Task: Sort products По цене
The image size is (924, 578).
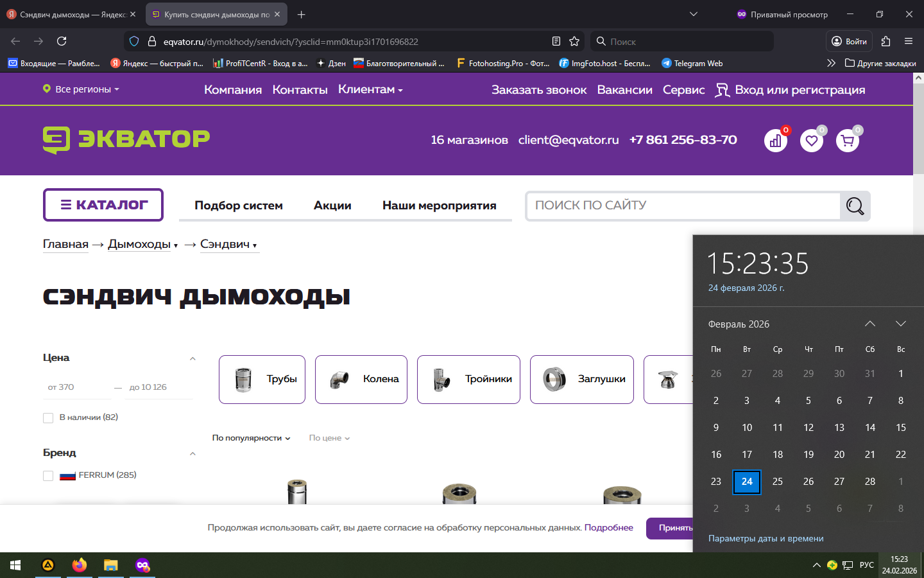Action: point(329,438)
